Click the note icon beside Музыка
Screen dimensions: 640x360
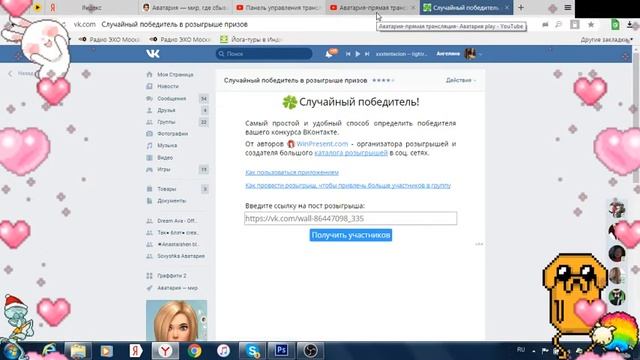[x=149, y=146]
